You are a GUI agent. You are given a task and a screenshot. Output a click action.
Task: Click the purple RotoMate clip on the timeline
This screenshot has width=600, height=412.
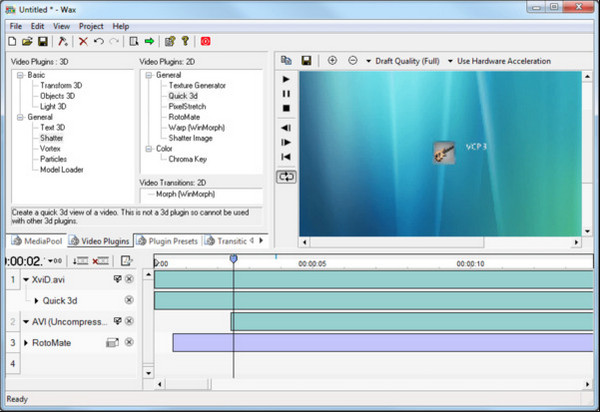pyautogui.click(x=383, y=342)
